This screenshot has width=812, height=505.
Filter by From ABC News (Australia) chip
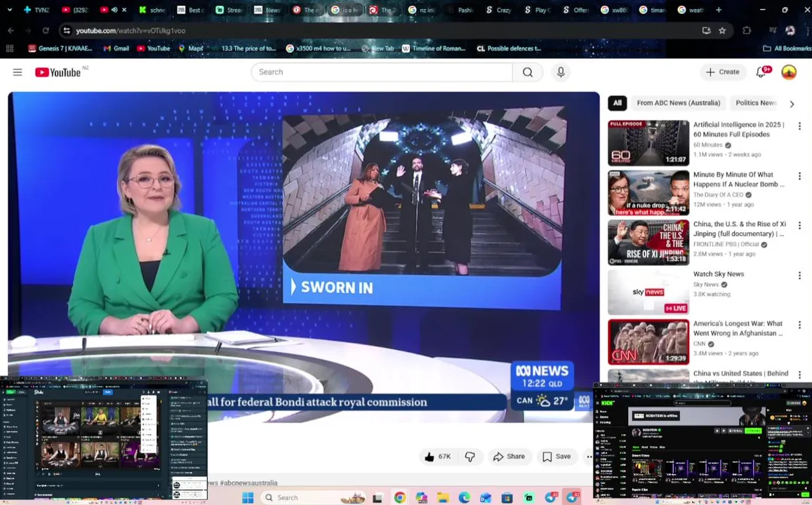coord(679,103)
